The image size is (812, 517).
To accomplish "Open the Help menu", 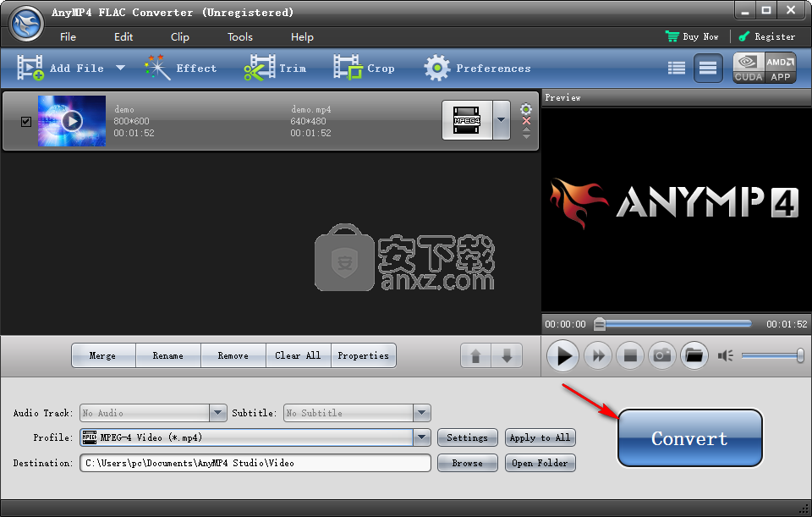I will click(302, 36).
